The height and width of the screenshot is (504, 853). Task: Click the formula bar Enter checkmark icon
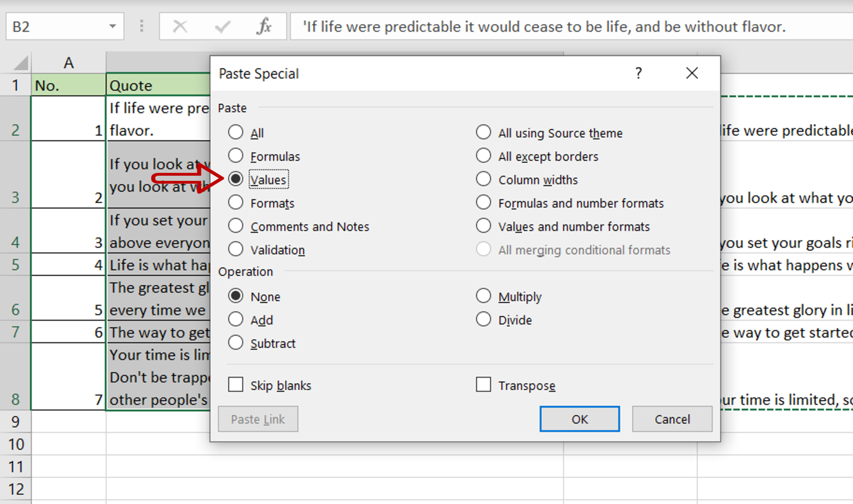222,27
